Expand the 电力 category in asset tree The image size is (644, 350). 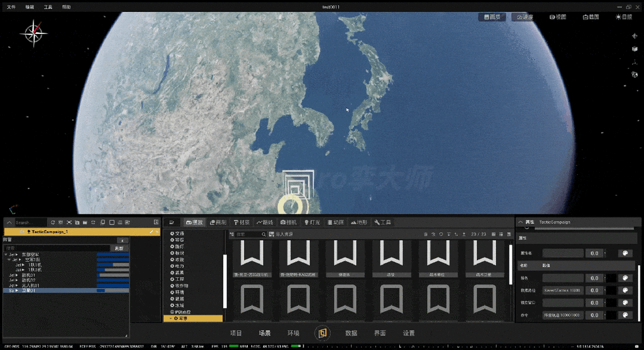[x=177, y=266]
